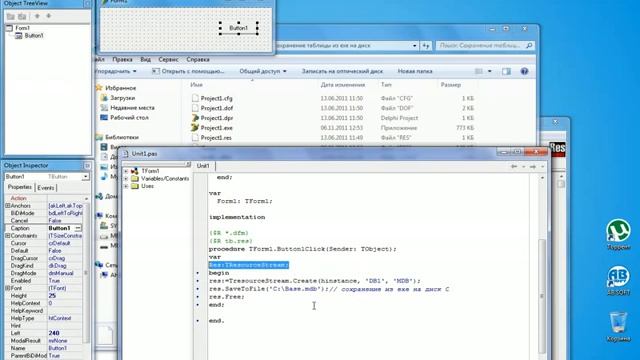Image resolution: width=640 pixels, height=360 pixels.
Task: Open Справка menu in Explorer window
Action: [x=198, y=60]
